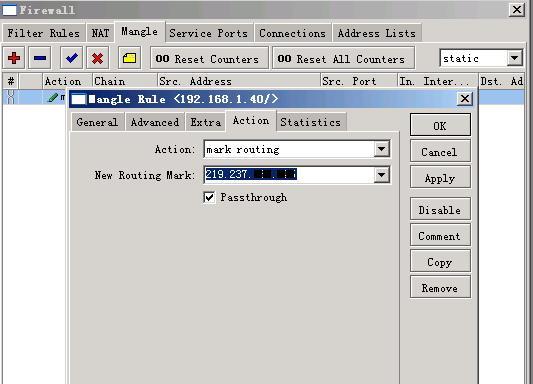Click the red plus add rule icon
This screenshot has height=384, width=533.
pyautogui.click(x=14, y=58)
